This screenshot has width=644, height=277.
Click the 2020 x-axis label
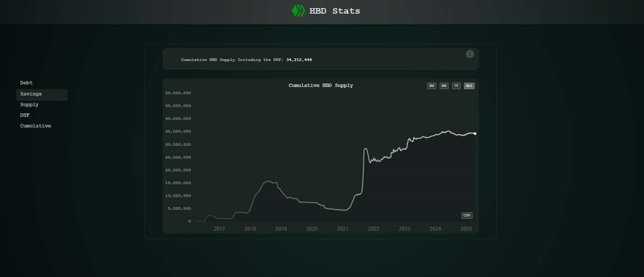[x=312, y=229]
